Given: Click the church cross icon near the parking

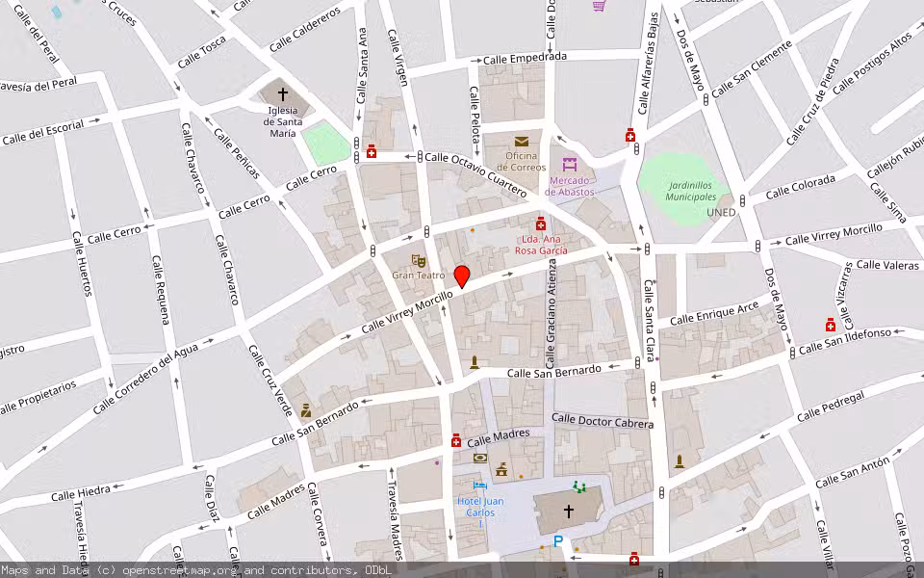Looking at the screenshot, I should point(569,511).
